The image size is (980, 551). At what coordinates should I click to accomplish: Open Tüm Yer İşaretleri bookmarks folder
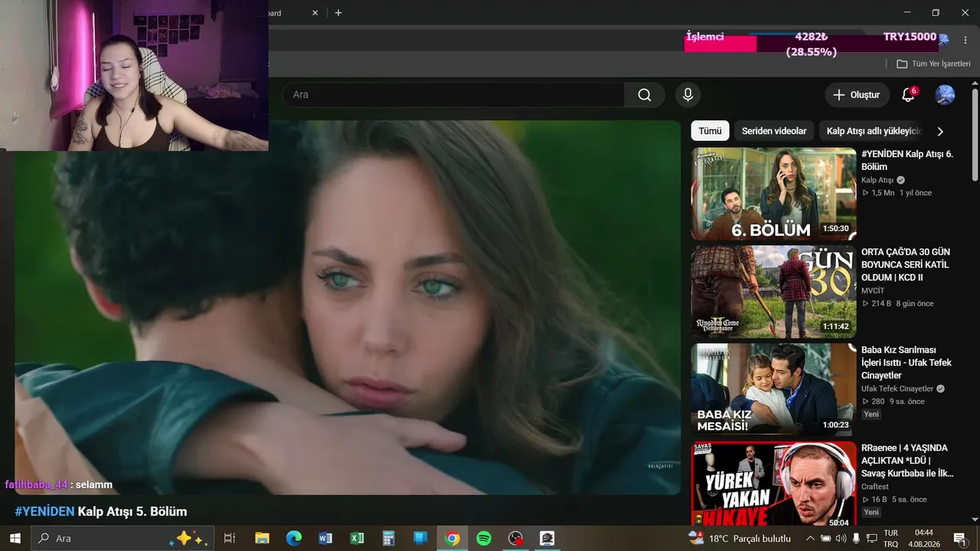click(933, 64)
